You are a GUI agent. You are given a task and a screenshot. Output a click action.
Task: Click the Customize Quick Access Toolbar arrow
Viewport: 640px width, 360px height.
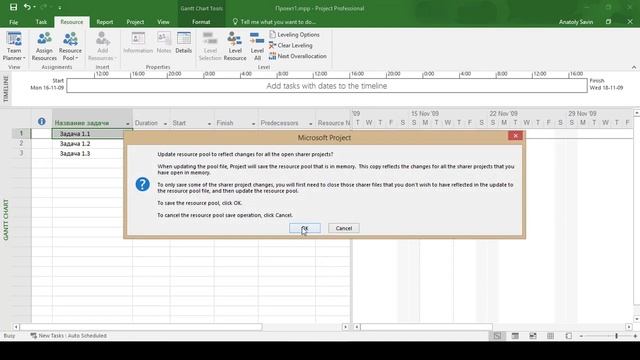click(x=60, y=7)
